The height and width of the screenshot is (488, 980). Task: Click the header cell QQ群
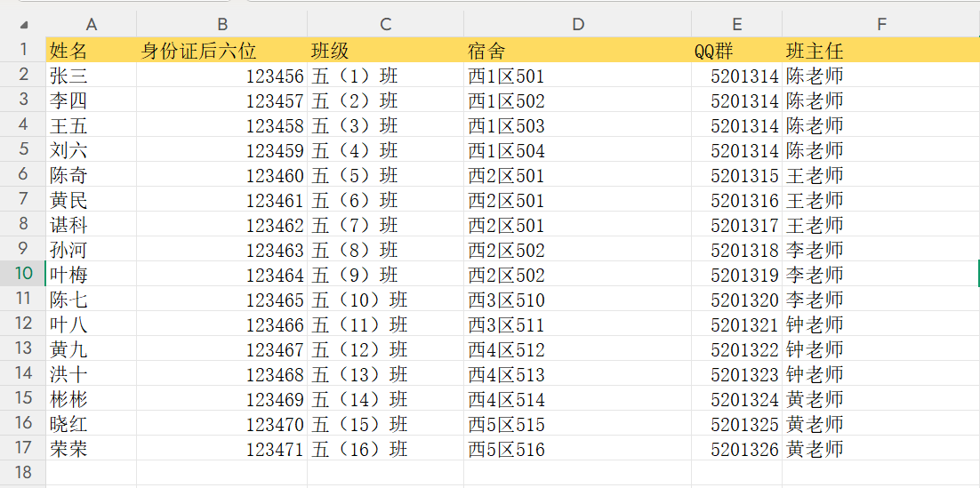click(x=737, y=50)
